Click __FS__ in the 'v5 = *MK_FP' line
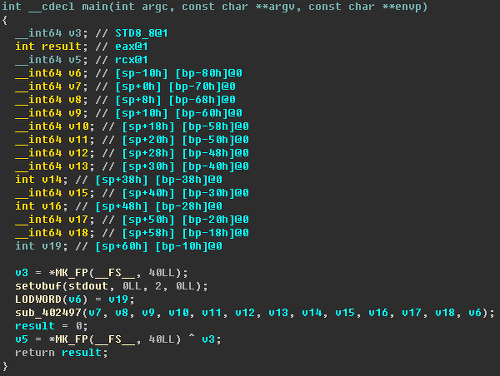 tap(115, 340)
